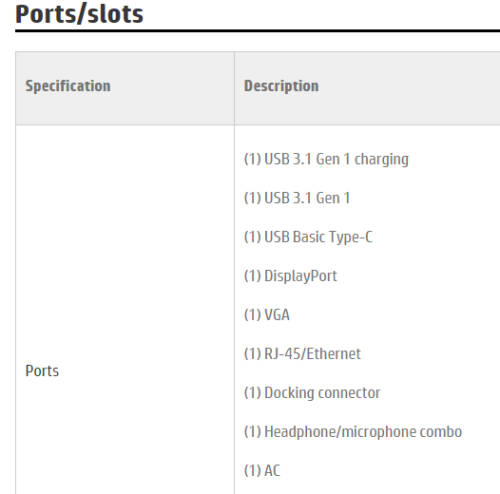Click the VGA entry
The height and width of the screenshot is (494, 500).
[267, 315]
